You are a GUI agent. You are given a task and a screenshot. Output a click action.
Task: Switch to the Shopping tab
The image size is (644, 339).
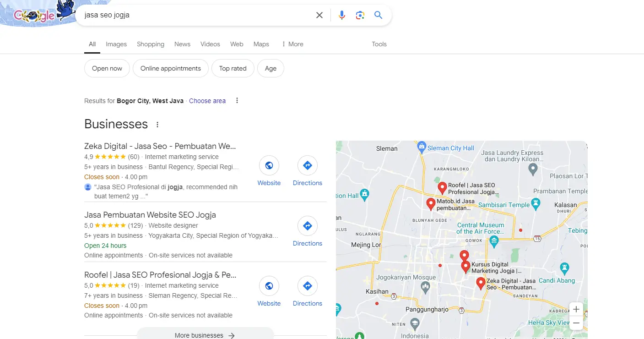coord(151,44)
